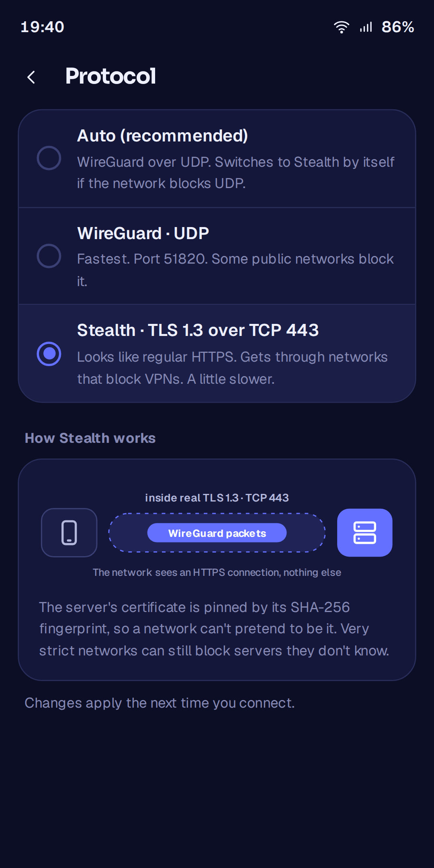Choose the Auto (recommended) protocol title
434x868 pixels.
click(162, 136)
